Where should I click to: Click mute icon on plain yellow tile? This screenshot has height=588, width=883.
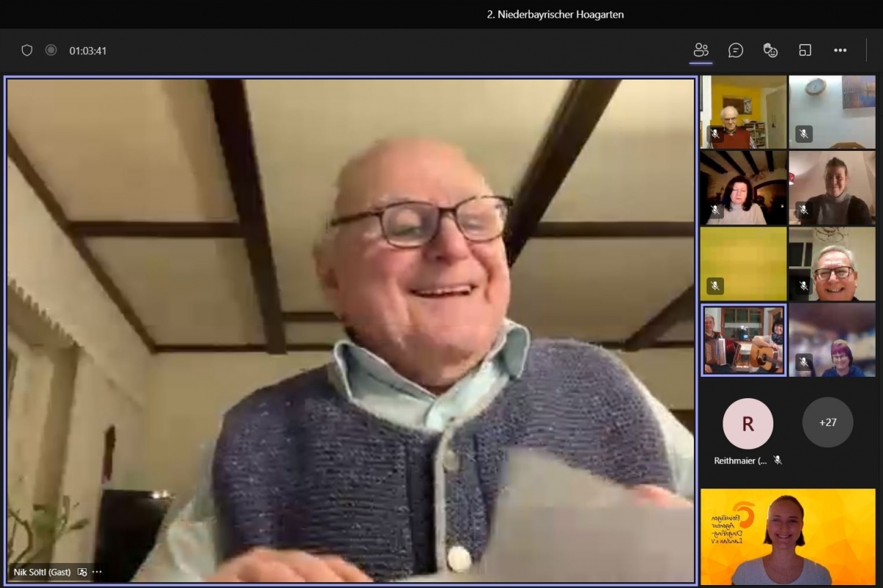pyautogui.click(x=714, y=286)
